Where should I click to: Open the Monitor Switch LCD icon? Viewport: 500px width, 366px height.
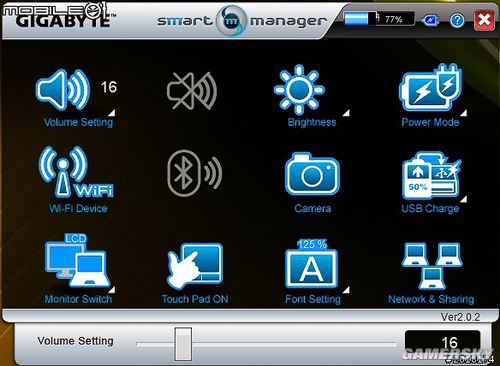click(x=77, y=261)
